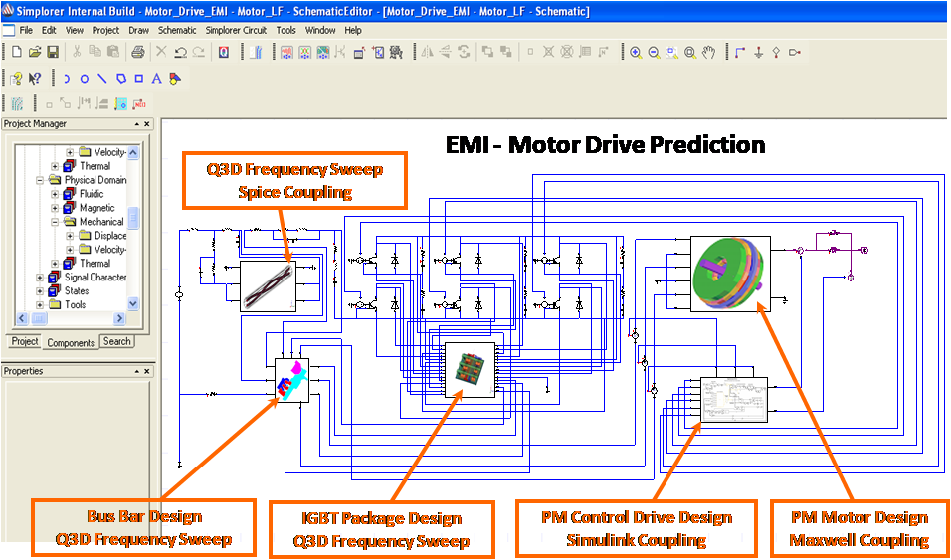
Task: Open the Draw menu
Action: (x=139, y=30)
